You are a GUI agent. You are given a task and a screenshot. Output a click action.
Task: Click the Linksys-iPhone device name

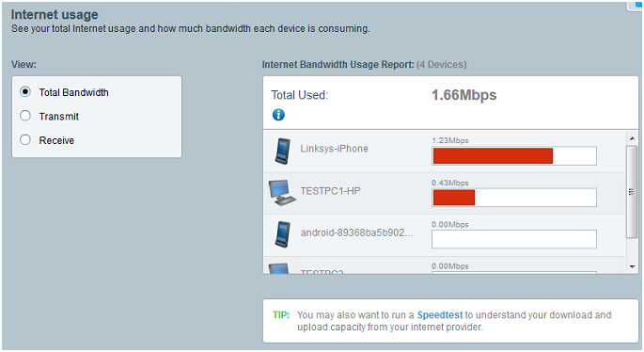tap(334, 149)
